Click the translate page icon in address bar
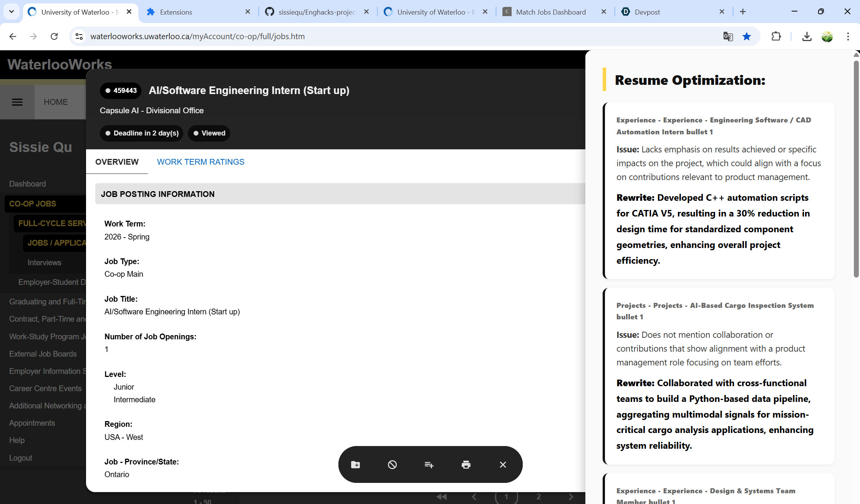Screen dimensions: 860x504 (728, 36)
